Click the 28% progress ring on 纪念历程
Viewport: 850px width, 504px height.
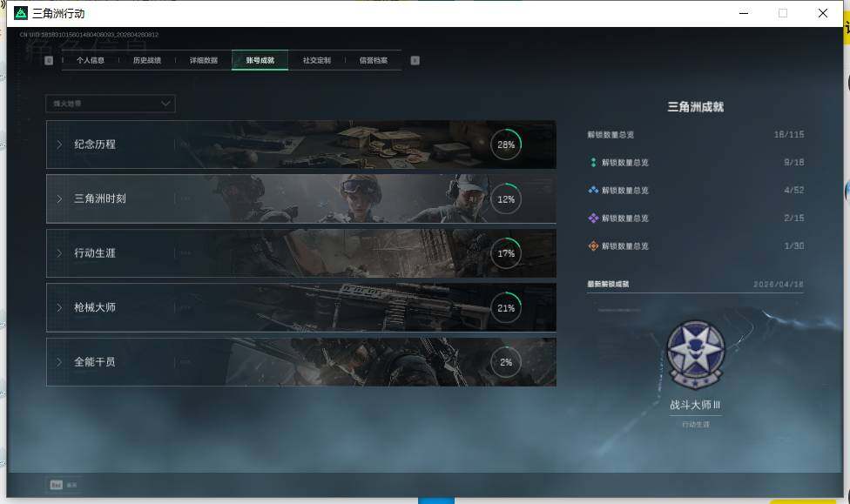[x=506, y=144]
